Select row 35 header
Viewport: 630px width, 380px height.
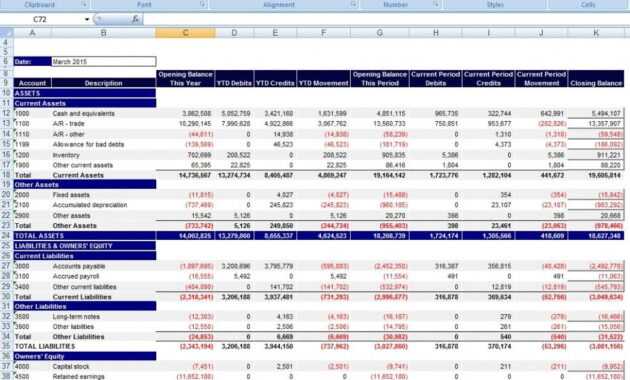(6, 346)
